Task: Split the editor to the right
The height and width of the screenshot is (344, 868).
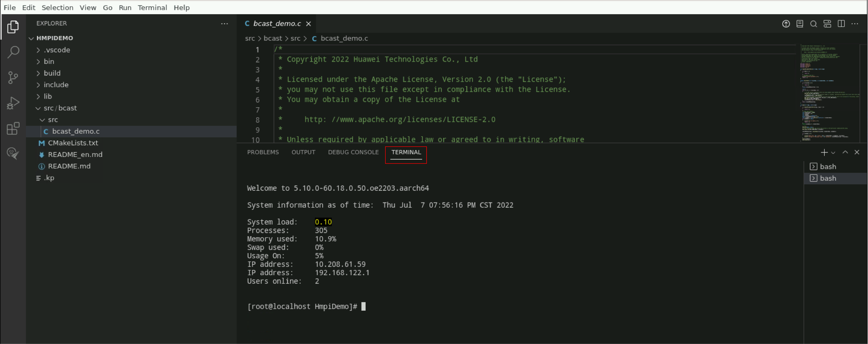Action: click(x=841, y=24)
